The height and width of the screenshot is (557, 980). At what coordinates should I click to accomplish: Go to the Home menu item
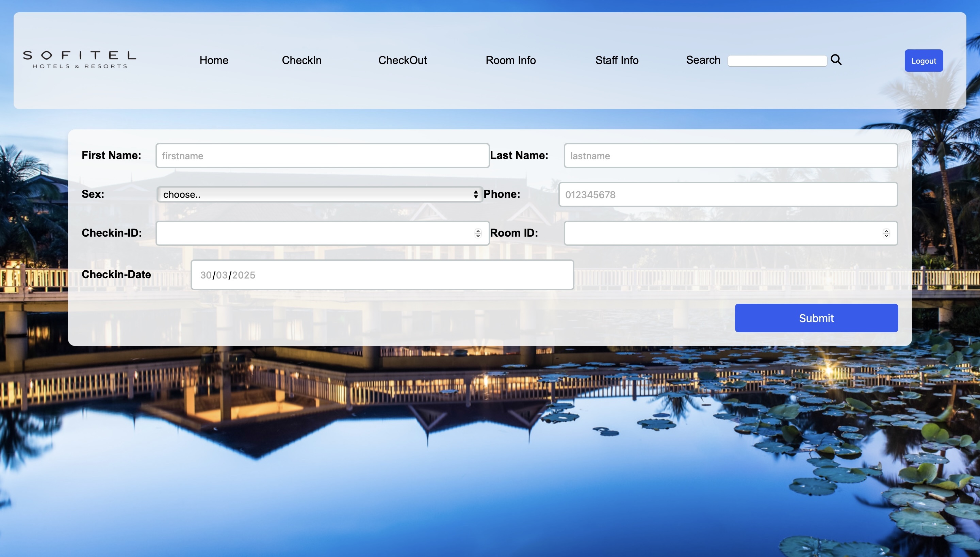[x=214, y=60]
